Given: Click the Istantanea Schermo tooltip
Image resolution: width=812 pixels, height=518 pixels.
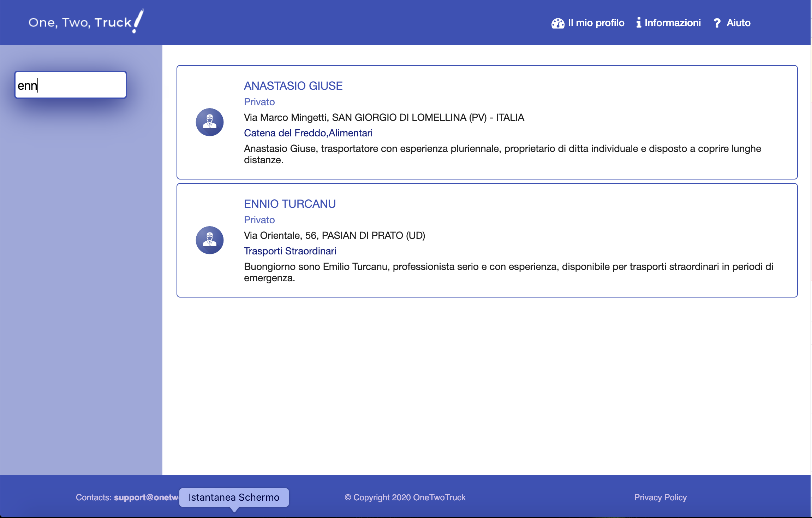Looking at the screenshot, I should point(234,498).
